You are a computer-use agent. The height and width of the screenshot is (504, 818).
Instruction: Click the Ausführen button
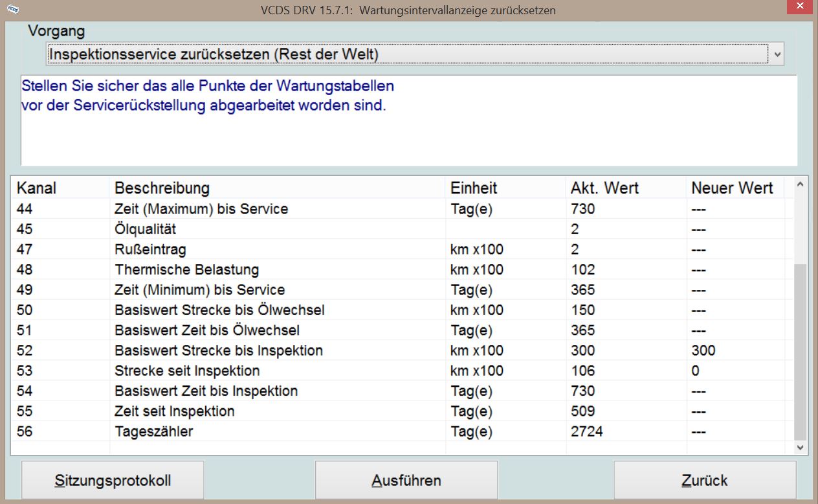coord(406,481)
